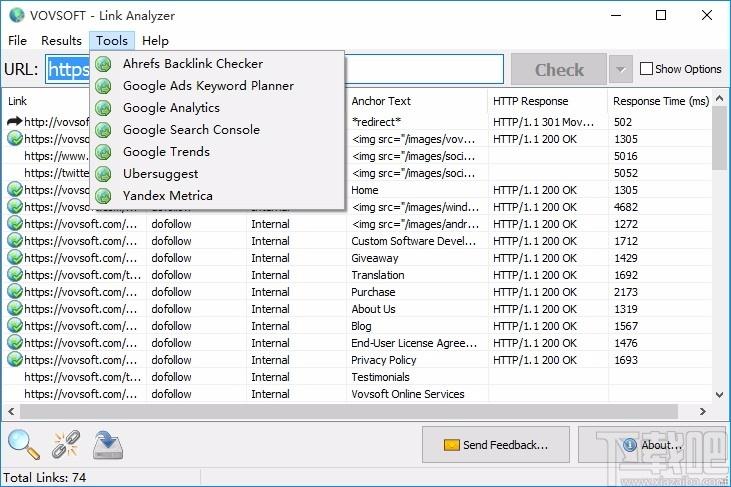Click the "HTTP/1.1 301 Mov..." response cell
This screenshot has height=487, width=731.
pyautogui.click(x=544, y=122)
